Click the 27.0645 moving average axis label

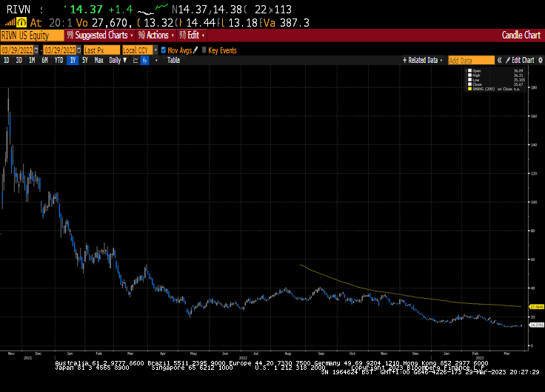point(537,307)
